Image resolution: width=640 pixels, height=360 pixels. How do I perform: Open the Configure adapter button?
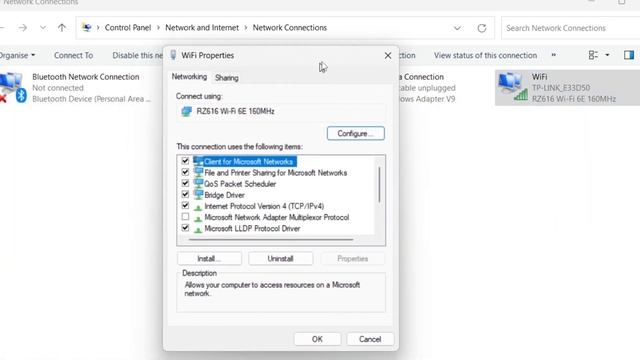[356, 133]
